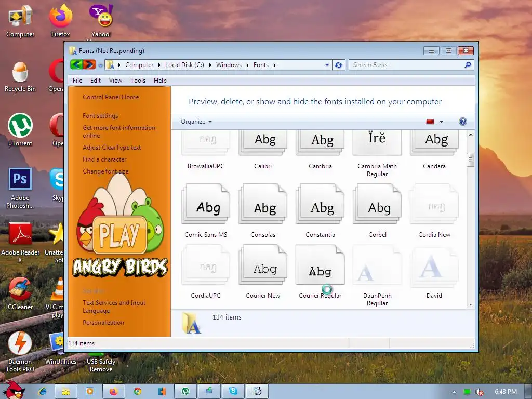Click the Back navigation arrow
Viewport: 532px width, 399px height.
(76, 64)
